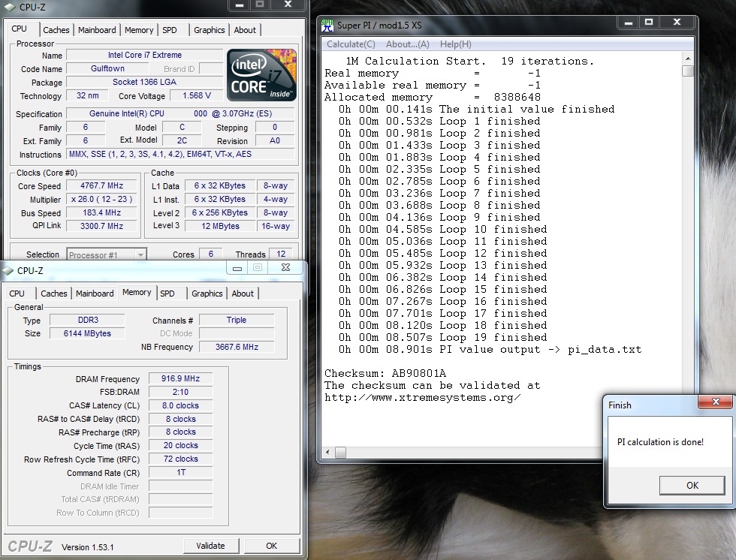The width and height of the screenshot is (736, 560).
Task: Click the QPI Link value 3300.7 MHz
Action: [x=102, y=226]
